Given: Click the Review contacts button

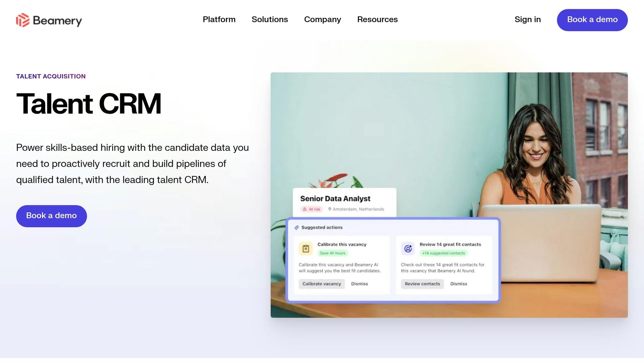Looking at the screenshot, I should point(422,284).
